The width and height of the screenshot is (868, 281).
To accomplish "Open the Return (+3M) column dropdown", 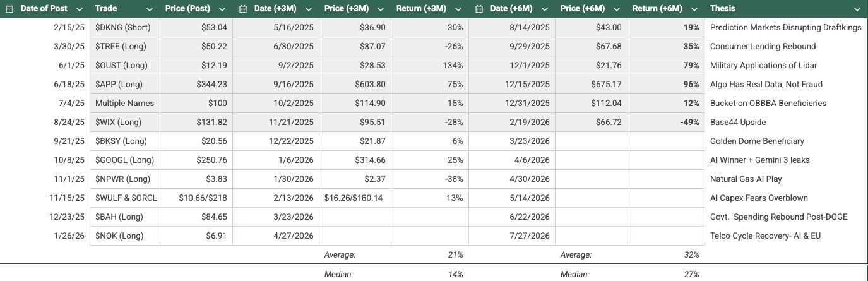I will 458,9.
